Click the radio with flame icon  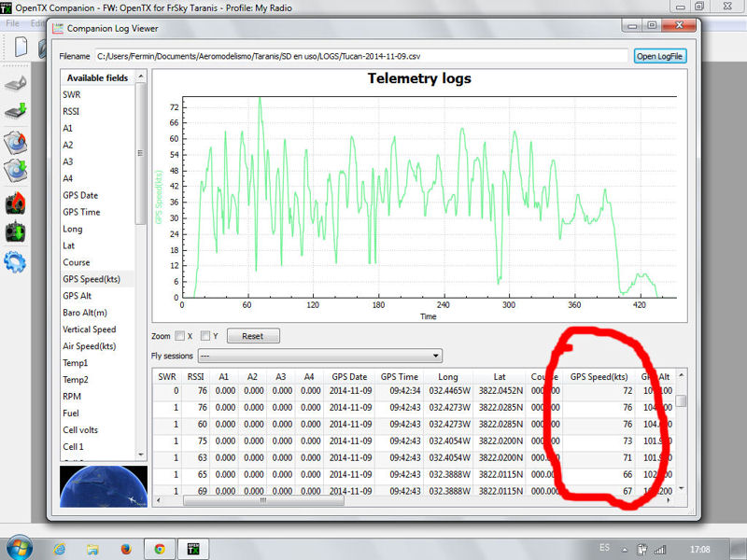(15, 203)
